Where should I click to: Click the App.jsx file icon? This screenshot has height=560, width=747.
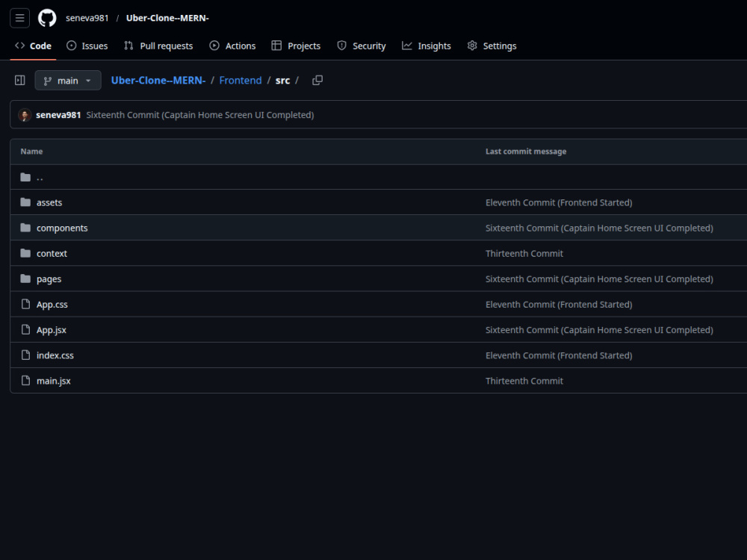25,330
